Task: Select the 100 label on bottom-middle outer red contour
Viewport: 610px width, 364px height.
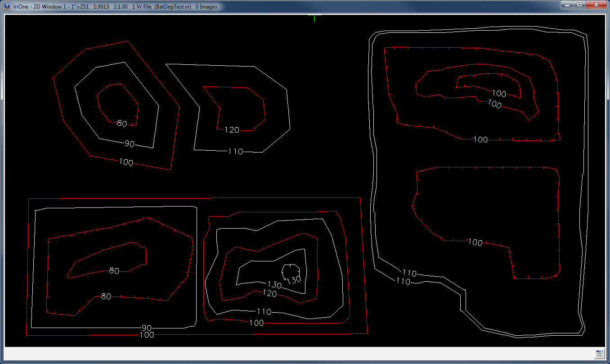Action: [x=256, y=323]
